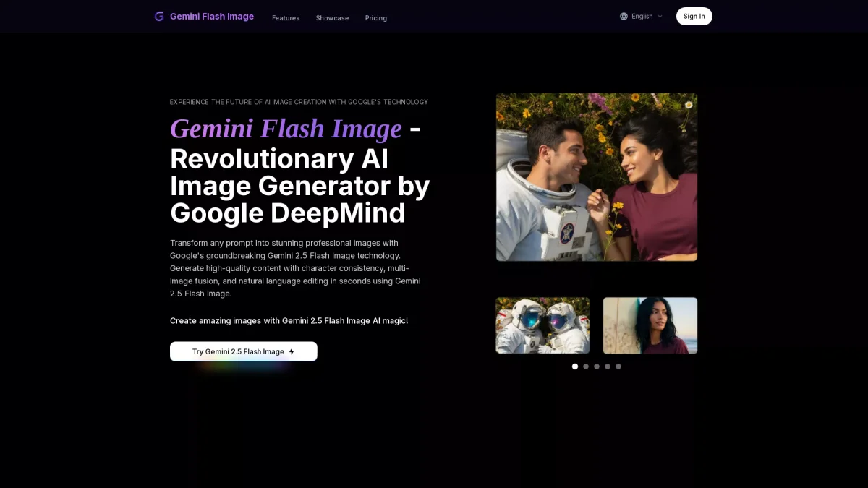Select the woman portrait thumbnail

(650, 325)
